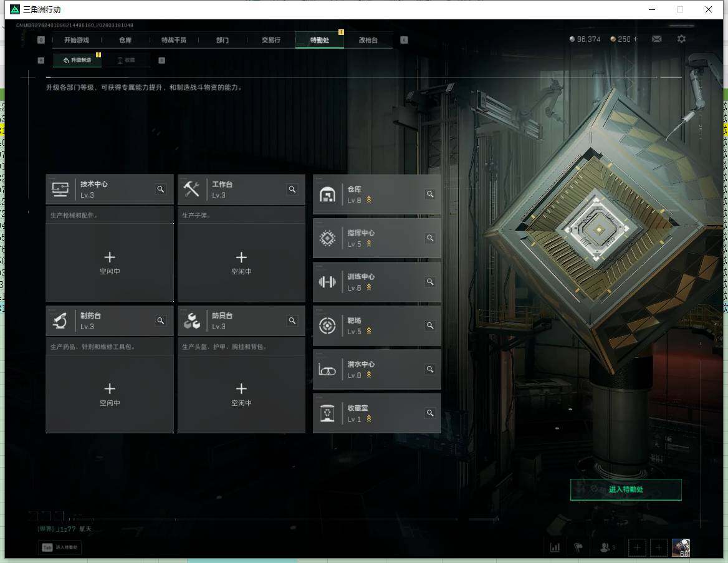Viewport: 728px width, 563px height.
Task: Click magnifier on 防具台 card
Action: click(292, 321)
